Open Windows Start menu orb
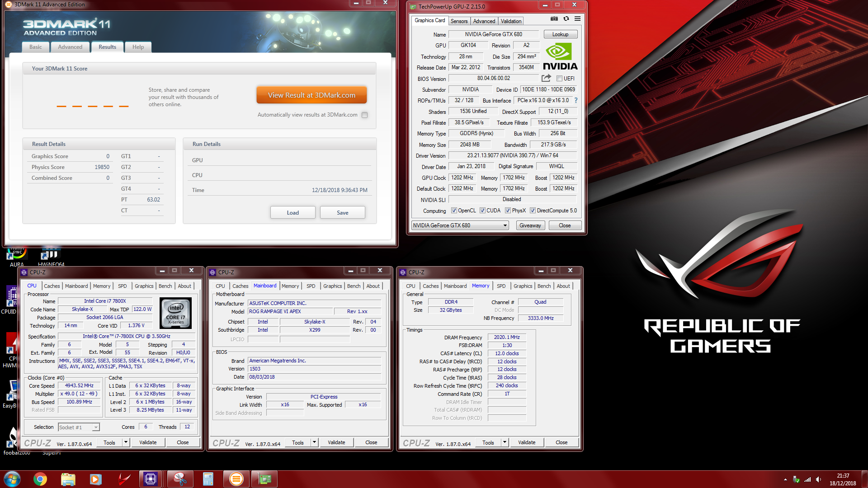 pos(12,479)
